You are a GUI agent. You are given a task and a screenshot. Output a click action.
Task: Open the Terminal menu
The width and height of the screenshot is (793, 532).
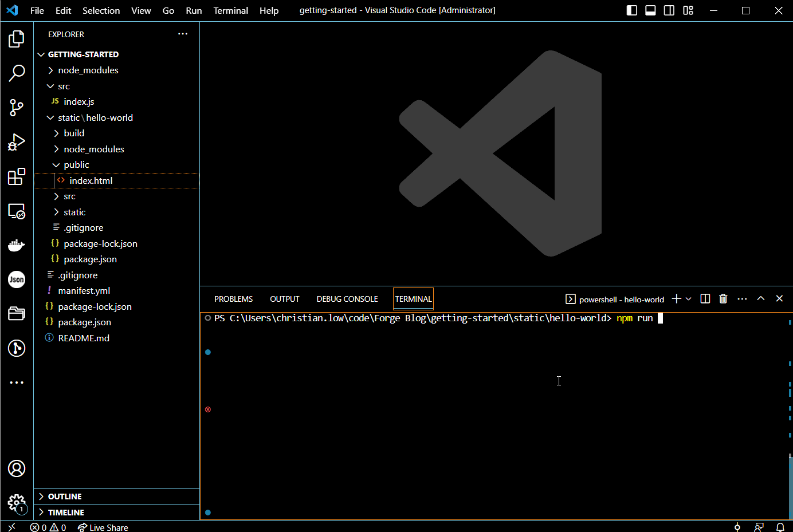tap(230, 10)
